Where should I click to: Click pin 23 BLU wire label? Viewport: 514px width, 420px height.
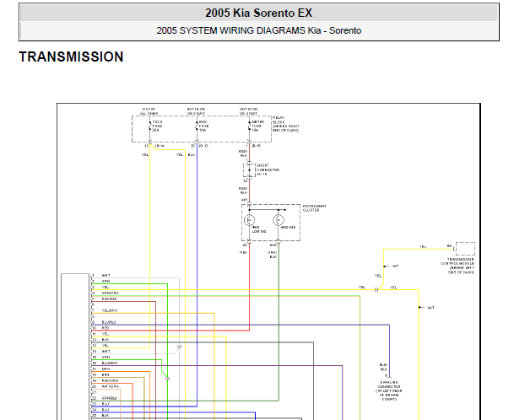click(x=106, y=404)
